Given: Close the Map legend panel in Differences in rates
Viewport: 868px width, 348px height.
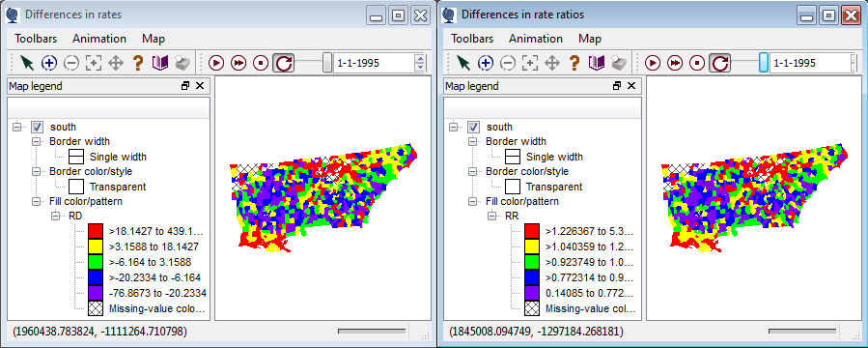Looking at the screenshot, I should click(x=200, y=86).
